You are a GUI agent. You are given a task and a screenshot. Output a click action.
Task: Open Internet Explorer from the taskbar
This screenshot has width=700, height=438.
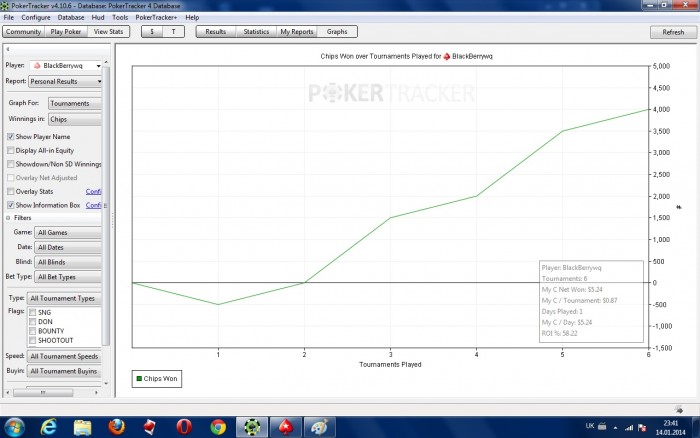pos(48,427)
